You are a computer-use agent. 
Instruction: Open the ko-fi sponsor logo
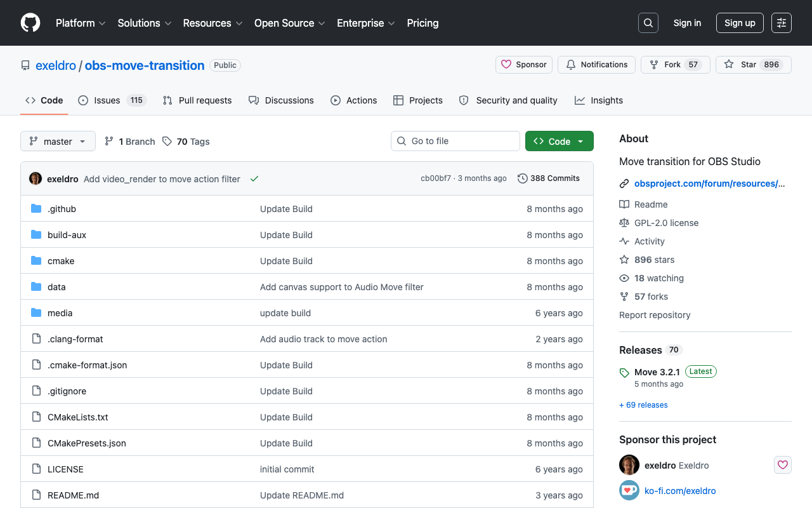629,491
